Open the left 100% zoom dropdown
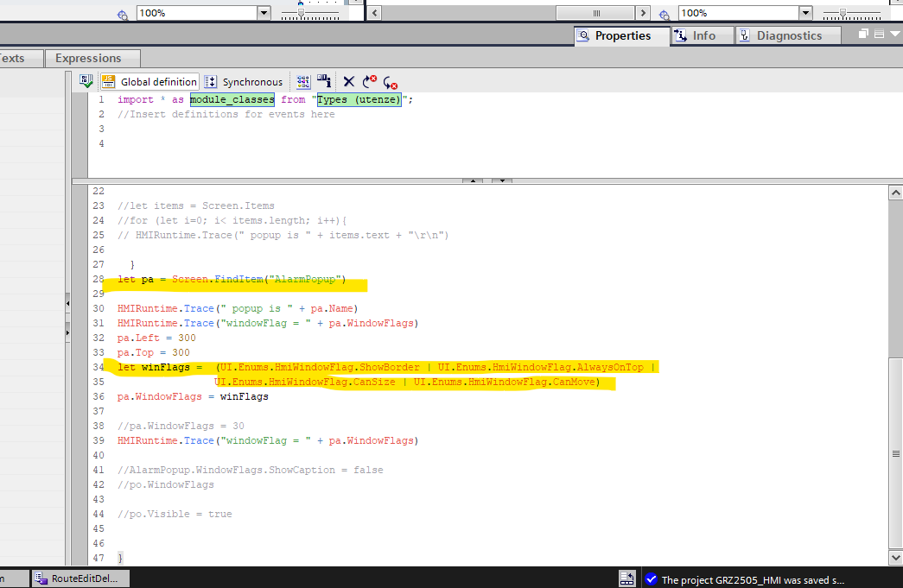Screen dimensions: 903x588 point(264,13)
